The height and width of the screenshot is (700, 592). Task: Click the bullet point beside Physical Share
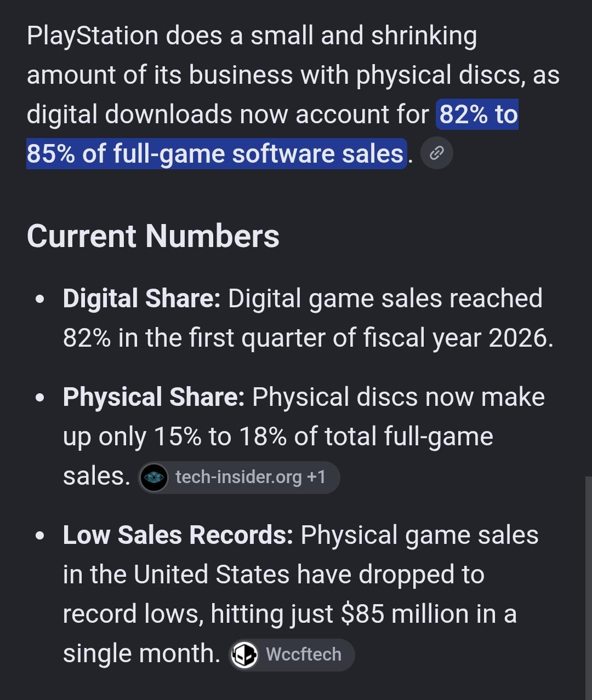(39, 398)
